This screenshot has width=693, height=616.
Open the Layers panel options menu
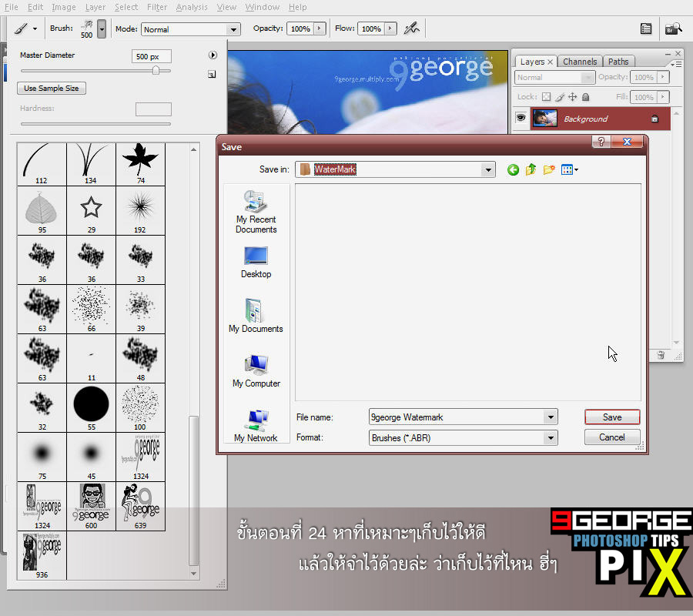tap(676, 65)
